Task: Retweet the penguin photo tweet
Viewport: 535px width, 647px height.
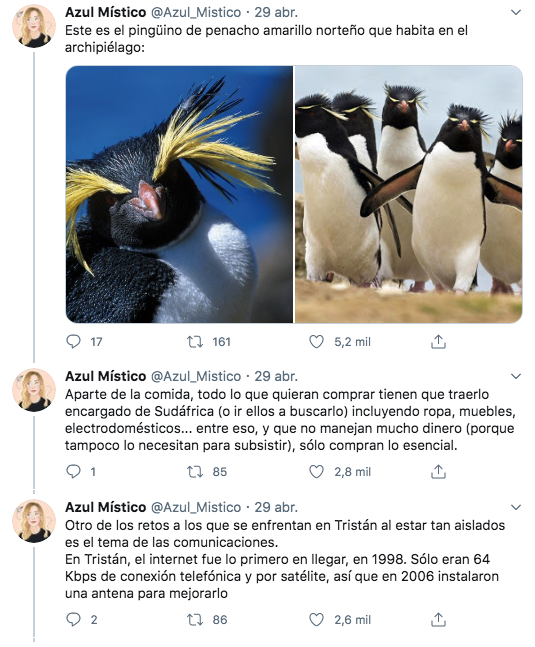Action: (x=195, y=342)
